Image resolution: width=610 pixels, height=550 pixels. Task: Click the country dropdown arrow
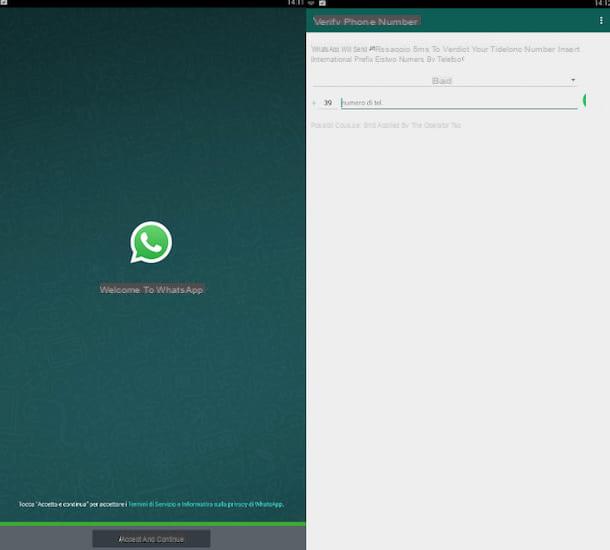(x=573, y=80)
